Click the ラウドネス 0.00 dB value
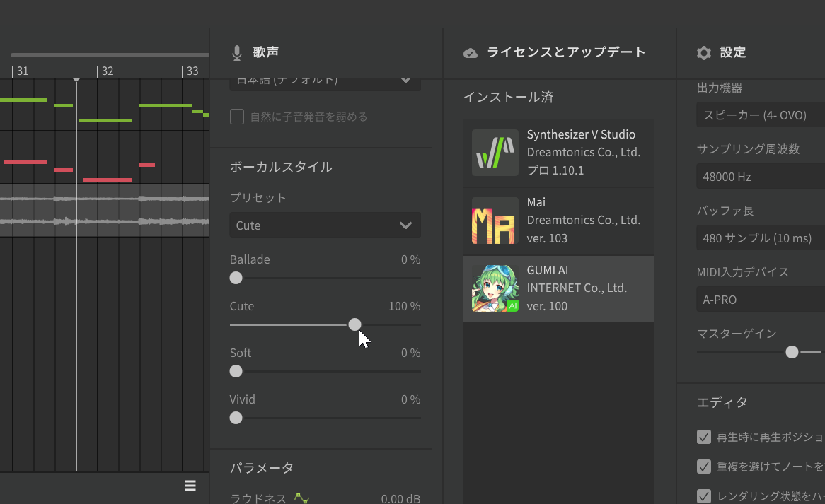 (400, 498)
